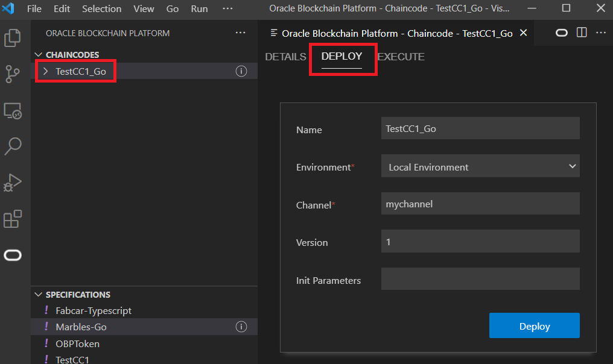
Task: Select the Source Control icon
Action: [13, 74]
